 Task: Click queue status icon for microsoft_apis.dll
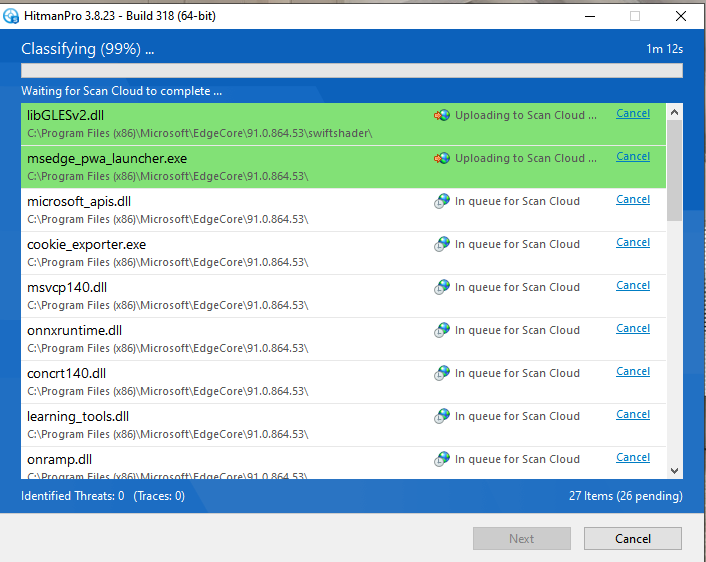tap(442, 201)
